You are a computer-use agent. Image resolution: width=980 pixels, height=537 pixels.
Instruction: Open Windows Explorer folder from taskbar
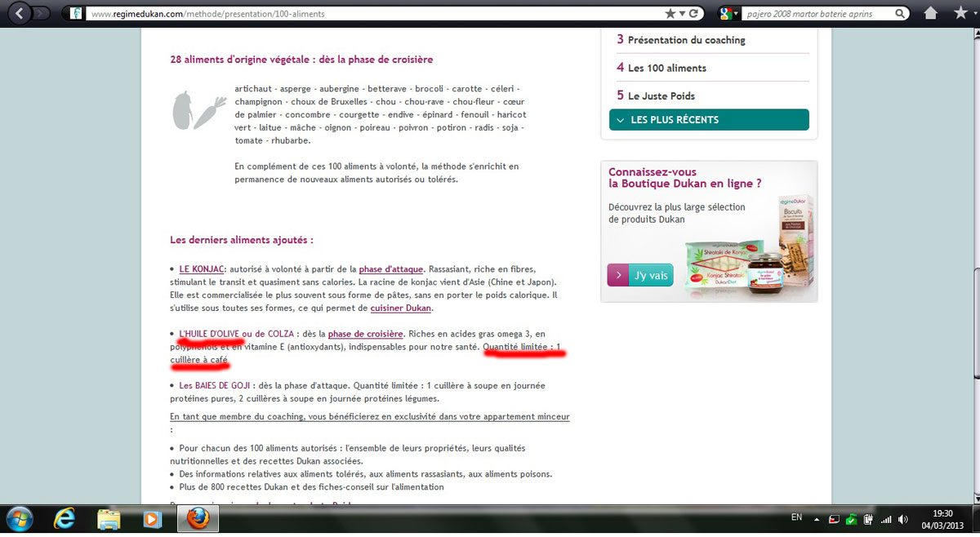(109, 519)
